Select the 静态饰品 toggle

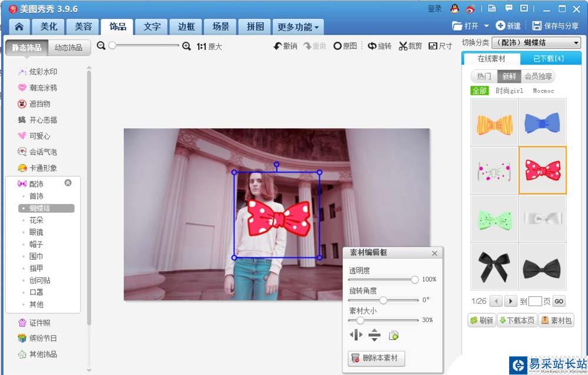pos(26,48)
